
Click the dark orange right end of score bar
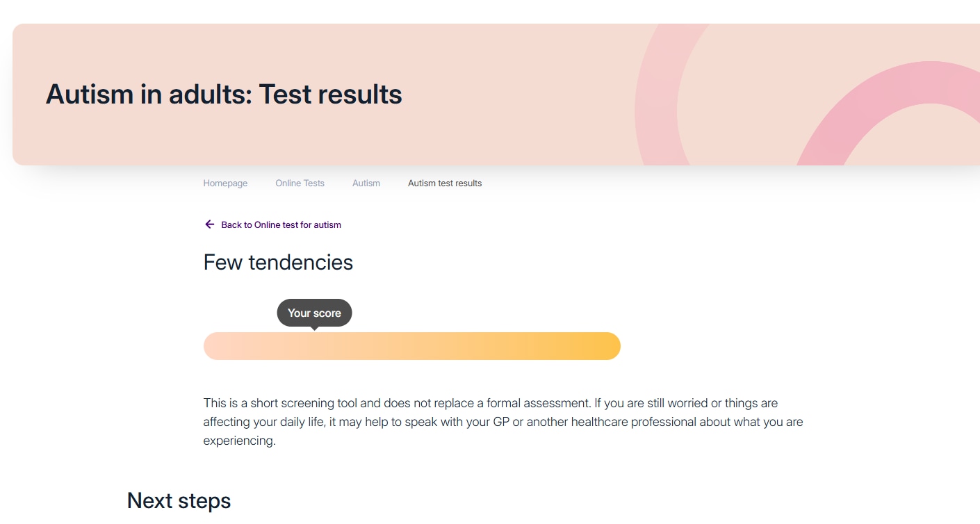605,346
